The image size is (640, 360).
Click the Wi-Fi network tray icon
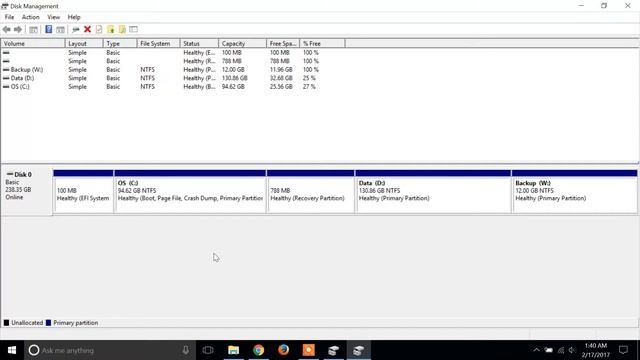click(561, 350)
